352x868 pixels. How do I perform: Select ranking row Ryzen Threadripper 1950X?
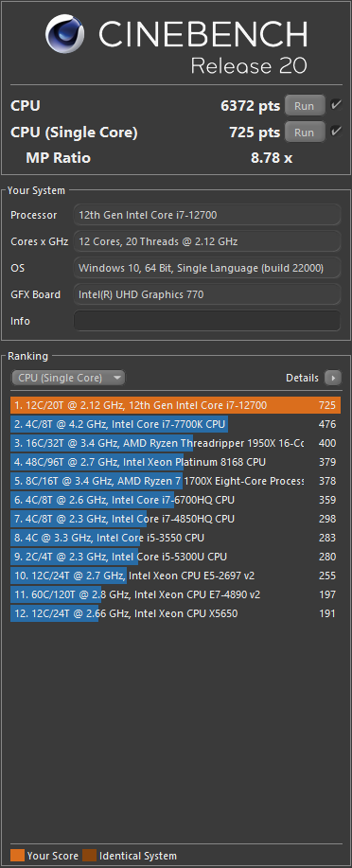point(175,443)
